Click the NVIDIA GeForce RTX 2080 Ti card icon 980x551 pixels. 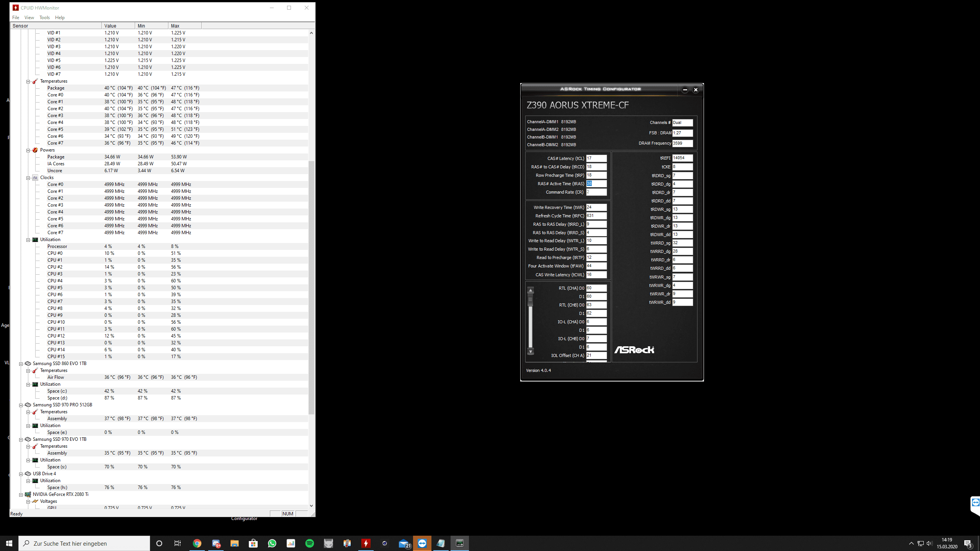[28, 494]
